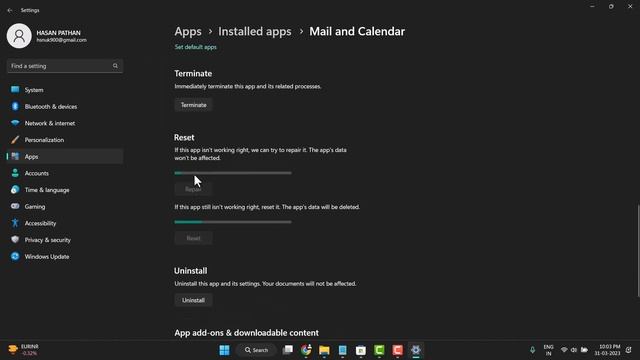Click the Apps breadcrumb
640x360 pixels.
pyautogui.click(x=188, y=31)
